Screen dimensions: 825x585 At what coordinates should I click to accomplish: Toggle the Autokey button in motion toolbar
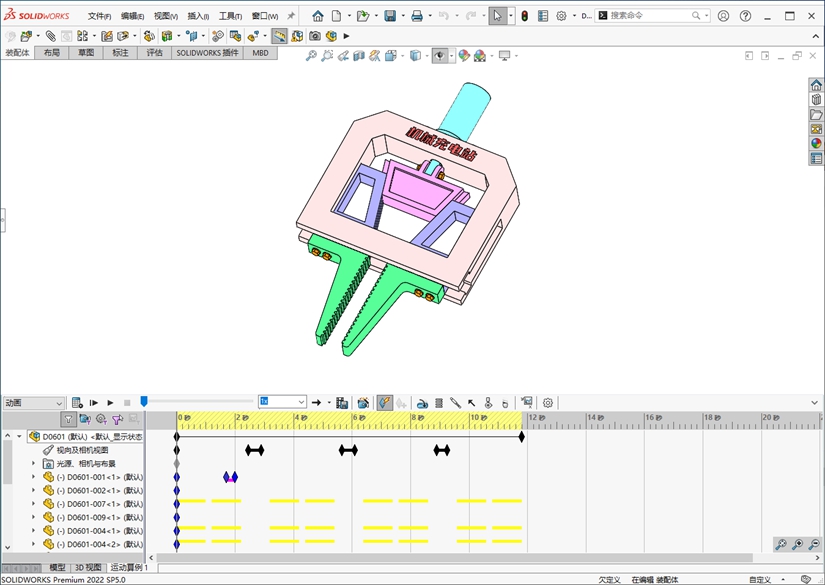pos(385,402)
